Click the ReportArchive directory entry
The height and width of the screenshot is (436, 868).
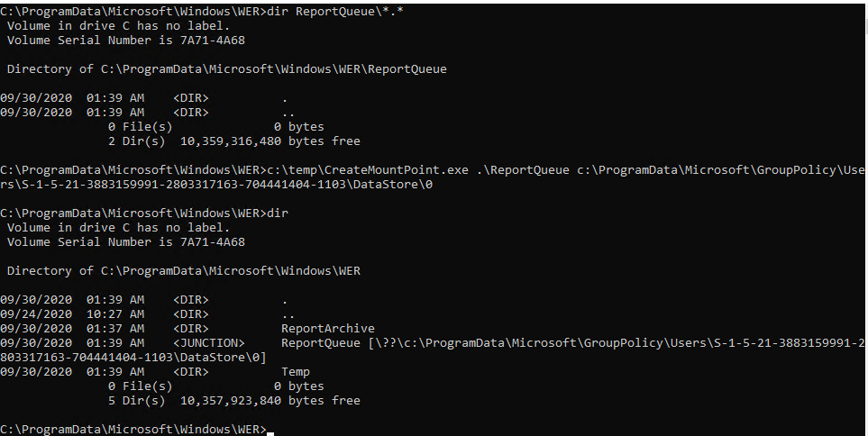pyautogui.click(x=327, y=329)
